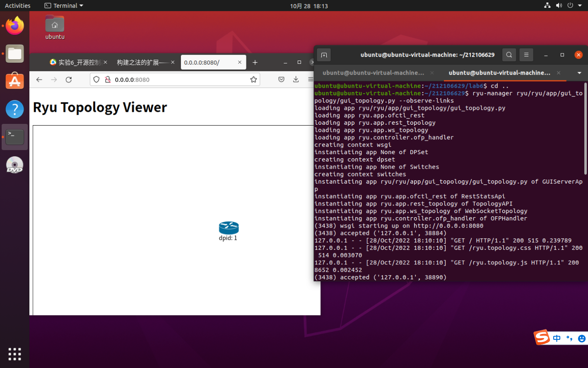The width and height of the screenshot is (588, 368).
Task: Open the volume icon in the top bar
Action: click(x=559, y=5)
